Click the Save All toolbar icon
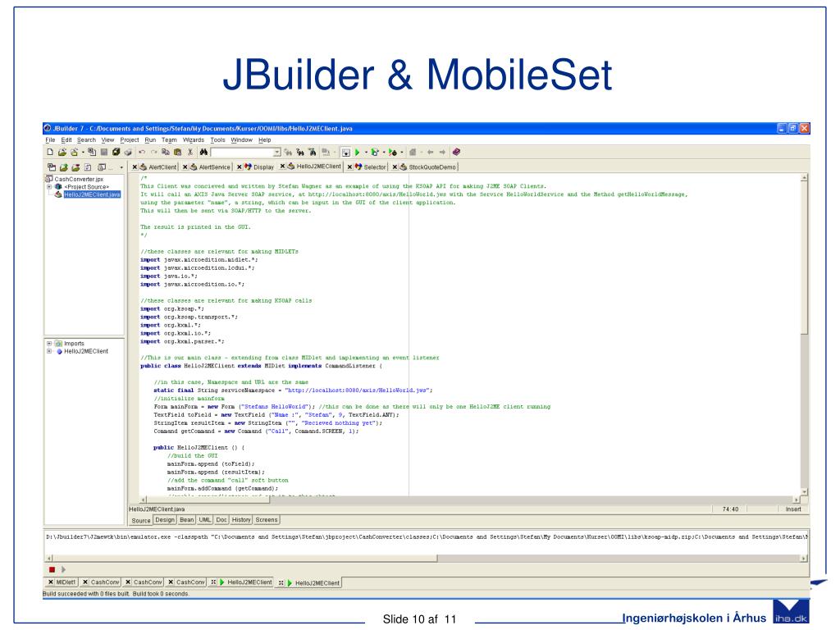The height and width of the screenshot is (630, 840). point(116,152)
